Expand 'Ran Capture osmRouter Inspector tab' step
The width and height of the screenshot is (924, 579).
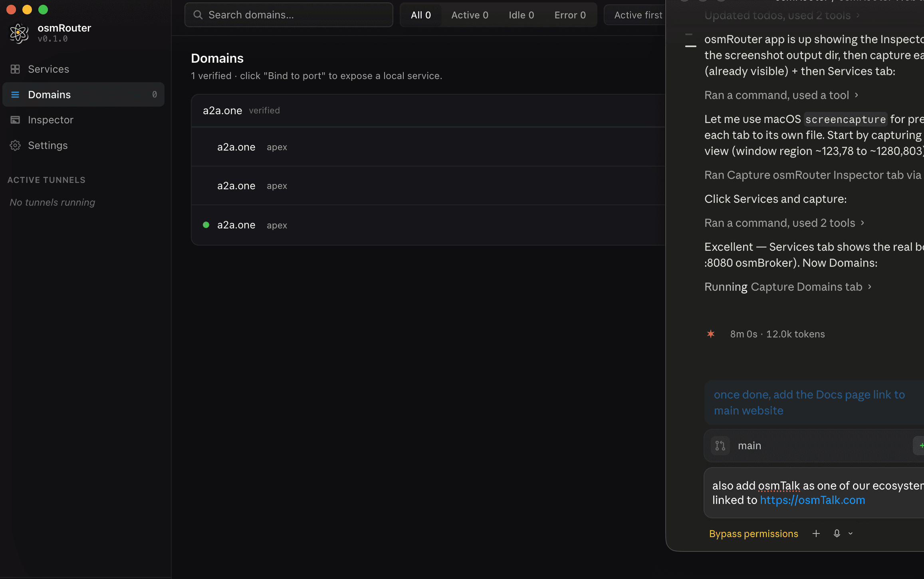[x=813, y=175]
